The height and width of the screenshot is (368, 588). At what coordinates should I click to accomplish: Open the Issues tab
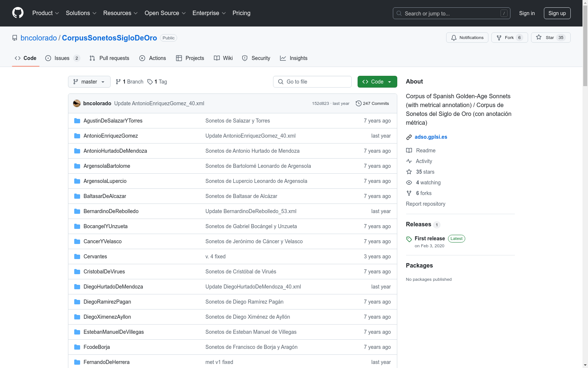click(x=62, y=58)
